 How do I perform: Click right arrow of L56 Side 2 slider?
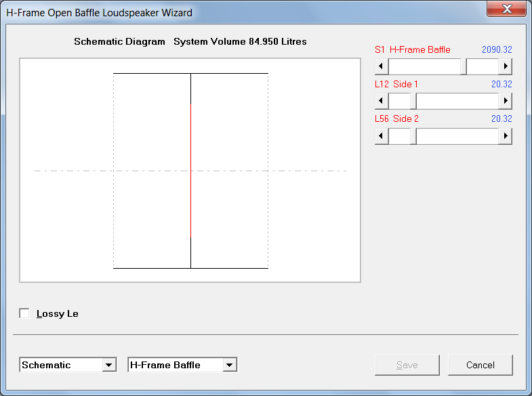click(505, 136)
